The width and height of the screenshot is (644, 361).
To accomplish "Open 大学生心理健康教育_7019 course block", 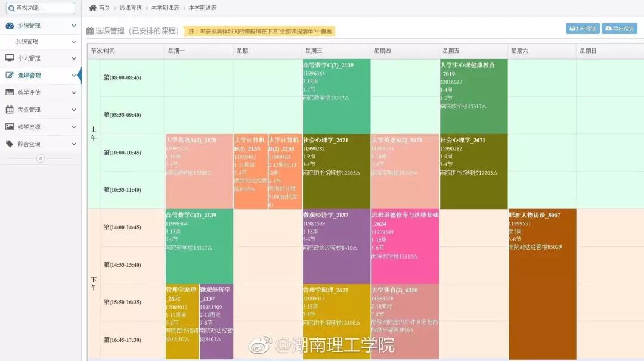I will click(473, 97).
